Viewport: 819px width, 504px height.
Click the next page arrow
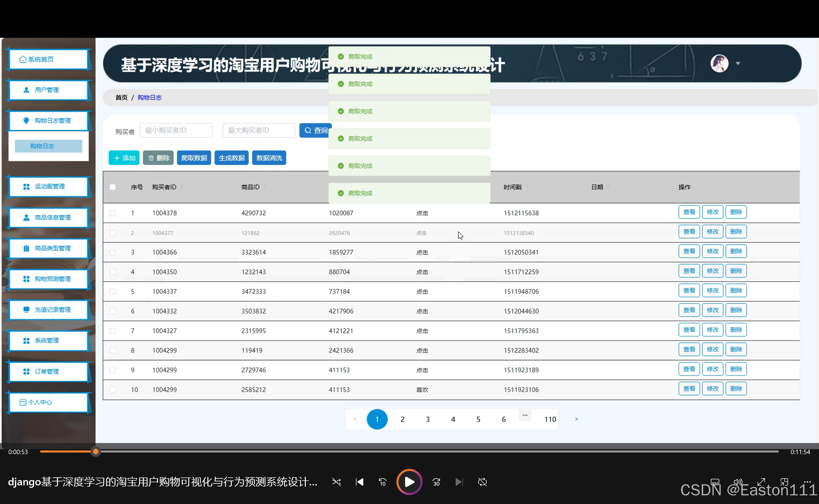(x=576, y=419)
